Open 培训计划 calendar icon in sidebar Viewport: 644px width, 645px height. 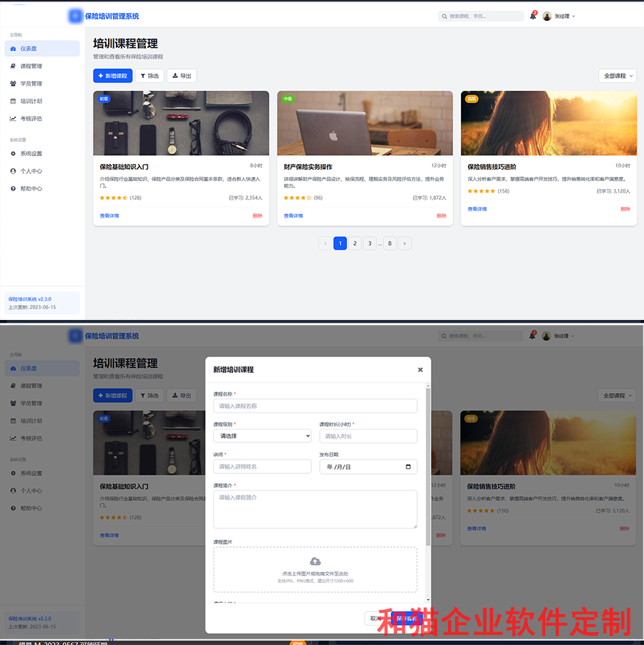coord(13,101)
